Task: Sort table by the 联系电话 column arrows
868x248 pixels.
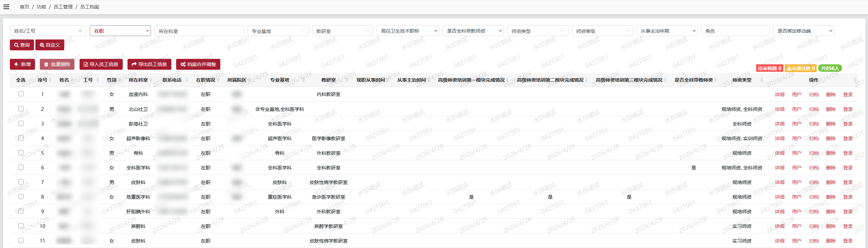Action: click(x=187, y=80)
